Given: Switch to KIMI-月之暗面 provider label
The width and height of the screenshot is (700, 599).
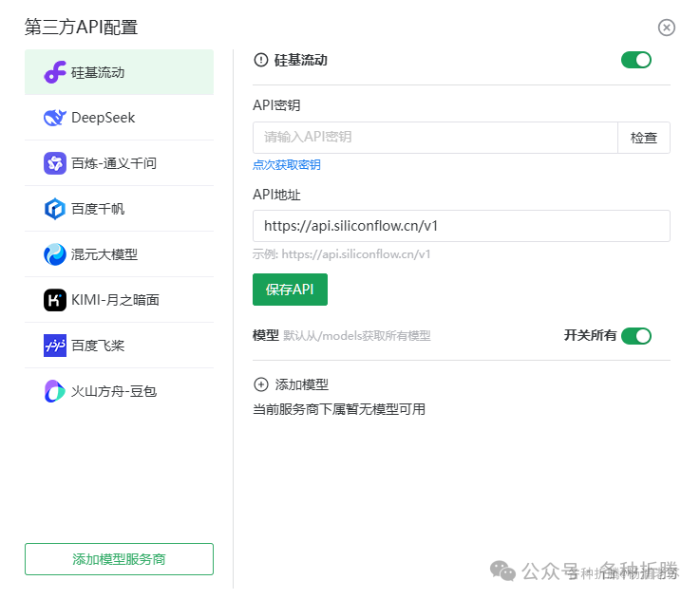Looking at the screenshot, I should 115,300.
